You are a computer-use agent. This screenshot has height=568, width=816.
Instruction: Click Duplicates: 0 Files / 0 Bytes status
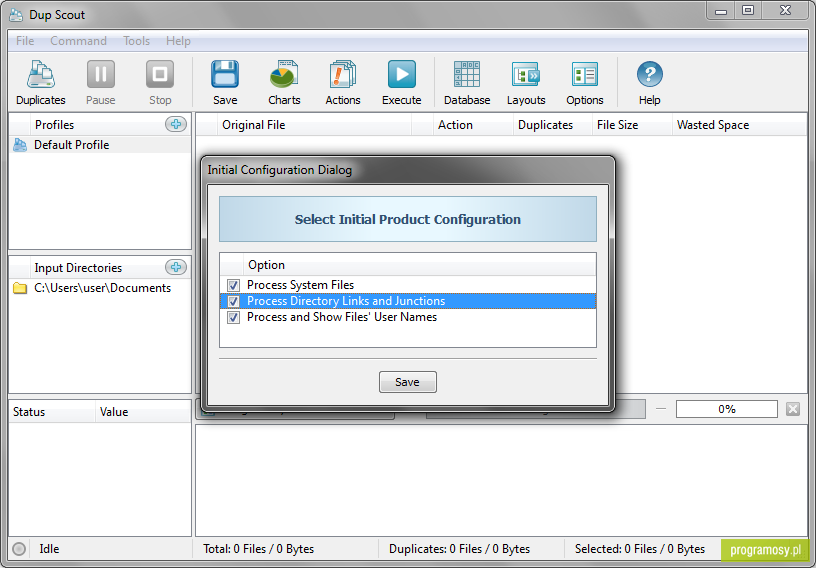click(460, 549)
